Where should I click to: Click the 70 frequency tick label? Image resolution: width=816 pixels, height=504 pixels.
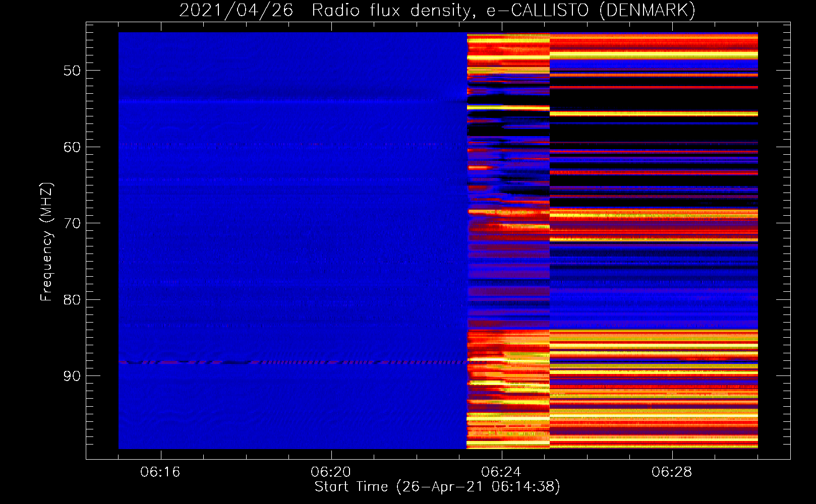[x=72, y=223]
